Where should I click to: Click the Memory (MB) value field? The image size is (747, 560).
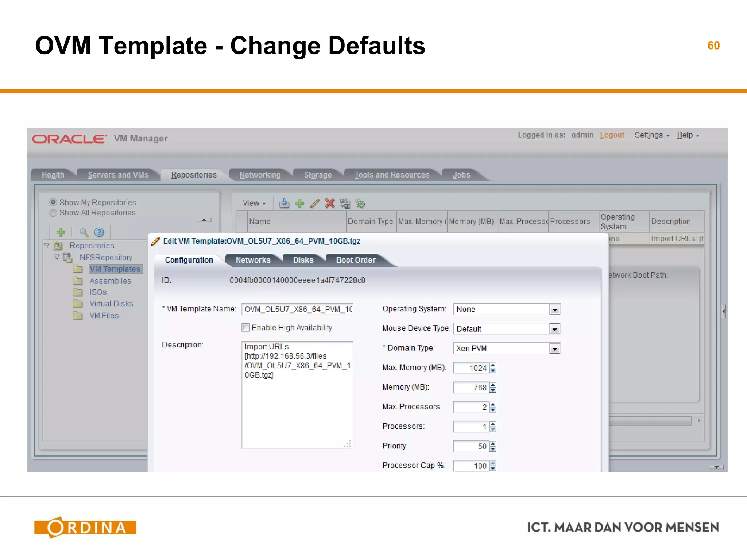(471, 388)
